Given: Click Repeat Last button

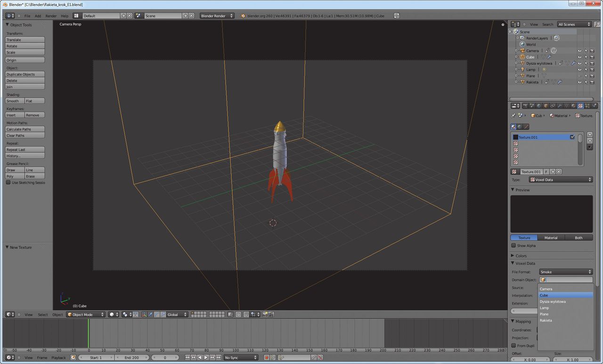Looking at the screenshot, I should pyautogui.click(x=25, y=149).
